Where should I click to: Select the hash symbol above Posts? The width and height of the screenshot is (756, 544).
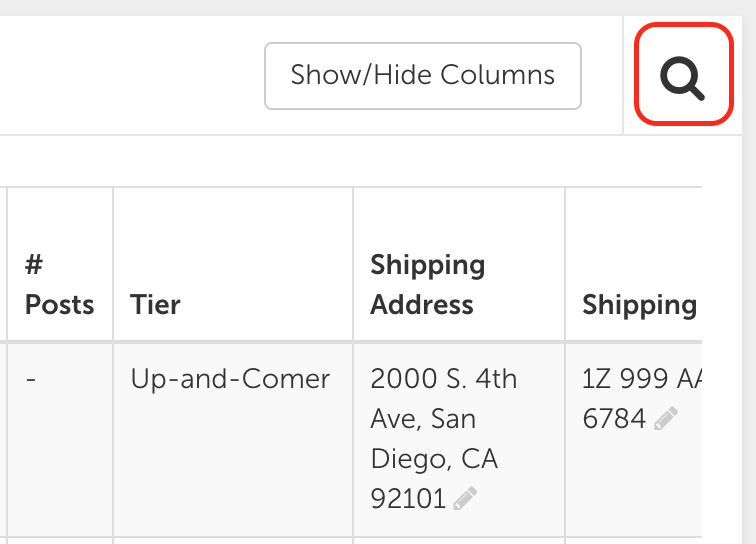point(34,264)
